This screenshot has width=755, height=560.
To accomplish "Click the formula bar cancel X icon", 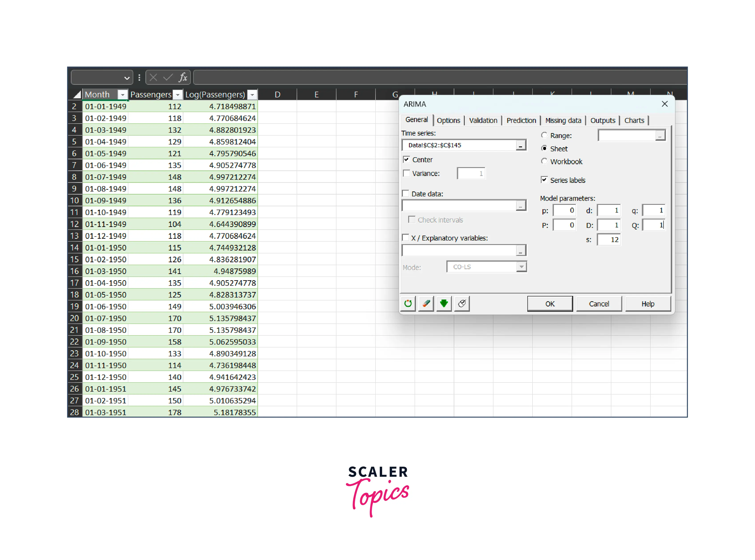I will point(153,78).
